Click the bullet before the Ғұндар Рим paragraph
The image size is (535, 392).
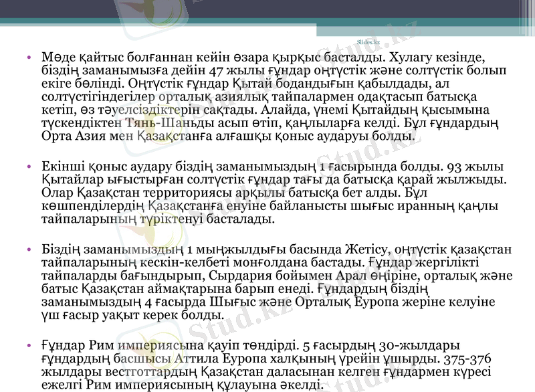point(30,347)
